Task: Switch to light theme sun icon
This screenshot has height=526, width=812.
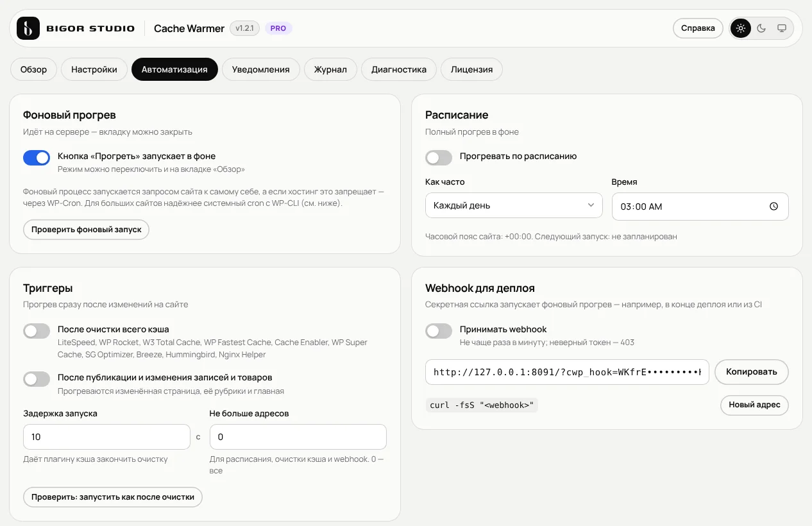Action: click(741, 28)
